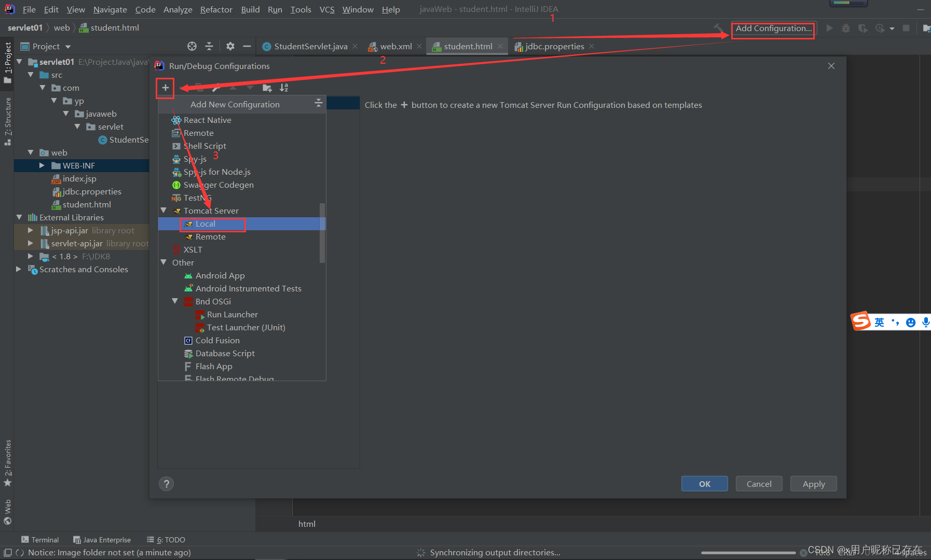The width and height of the screenshot is (931, 560).
Task: Click the create folder icon in dialog toolbar
Action: [267, 88]
